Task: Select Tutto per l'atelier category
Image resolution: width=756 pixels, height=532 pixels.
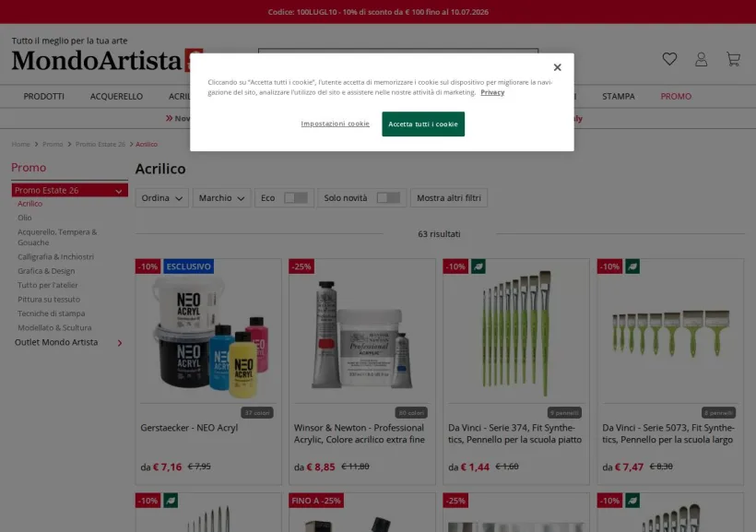Action: click(x=48, y=285)
